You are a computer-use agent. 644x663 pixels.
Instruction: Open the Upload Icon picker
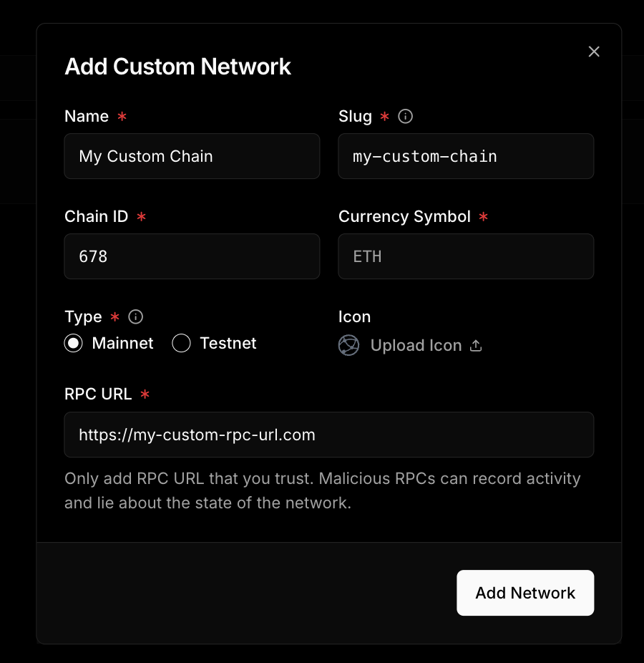(416, 345)
